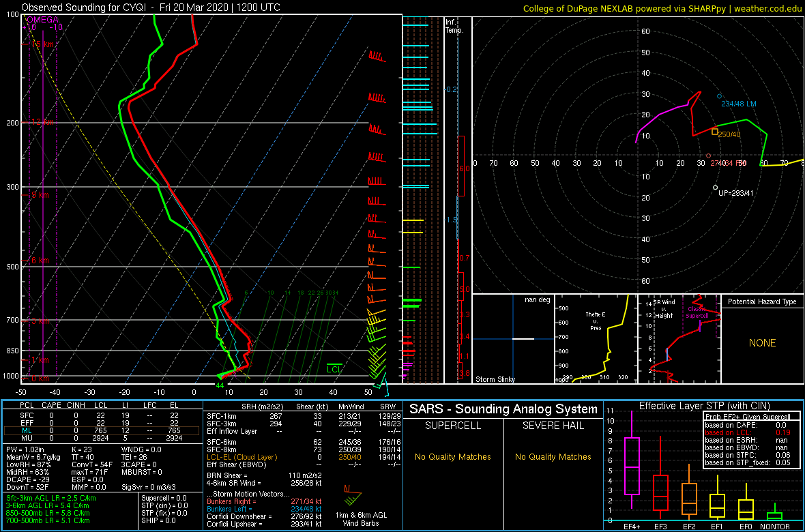
Task: Click the CAPE column header
Action: coord(51,406)
